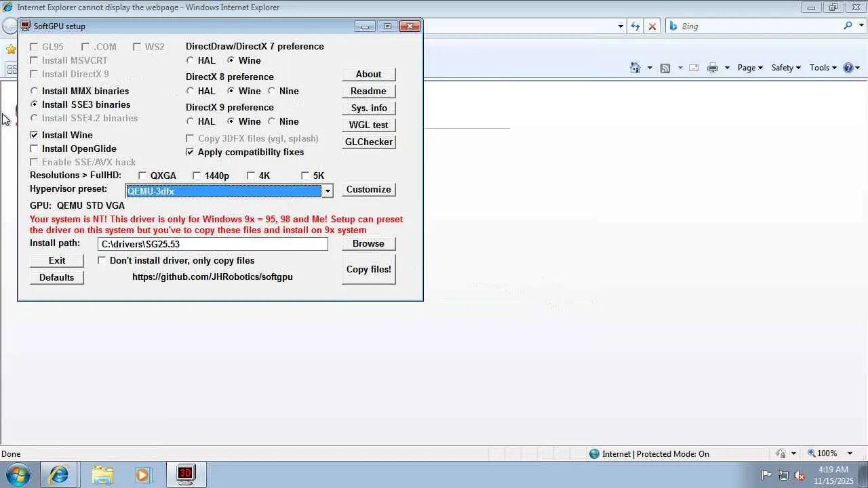Viewport: 868px width, 488px height.
Task: Open the zoom level dropdown arrow
Action: [850, 453]
